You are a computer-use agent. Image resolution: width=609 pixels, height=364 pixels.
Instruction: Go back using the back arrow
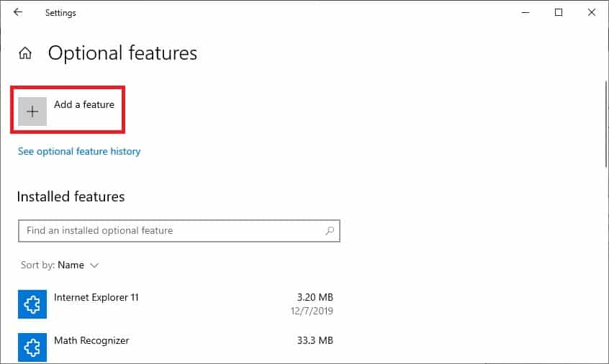click(x=18, y=12)
